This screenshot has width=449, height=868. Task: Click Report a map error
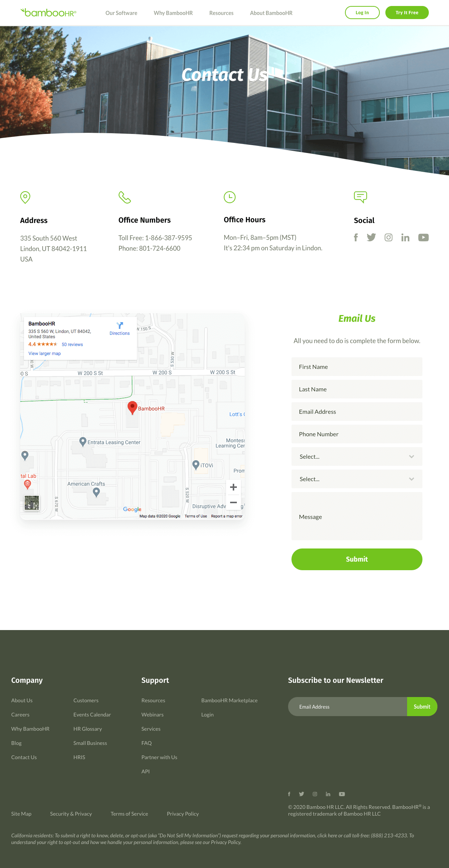coord(227,516)
